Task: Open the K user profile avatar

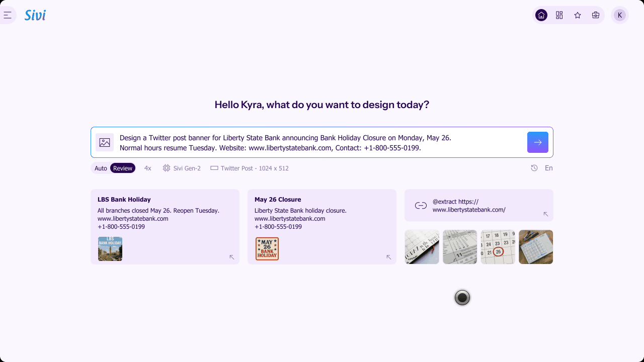Action: pos(620,15)
